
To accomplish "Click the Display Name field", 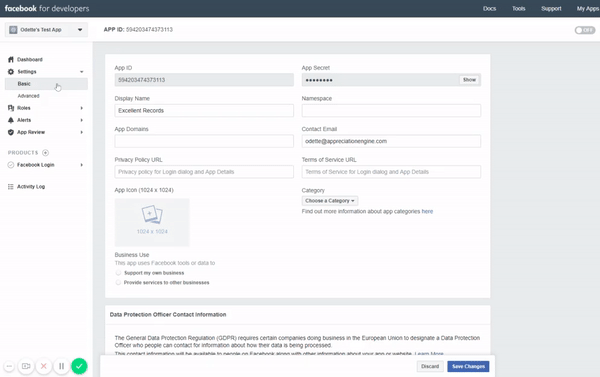I will [204, 110].
